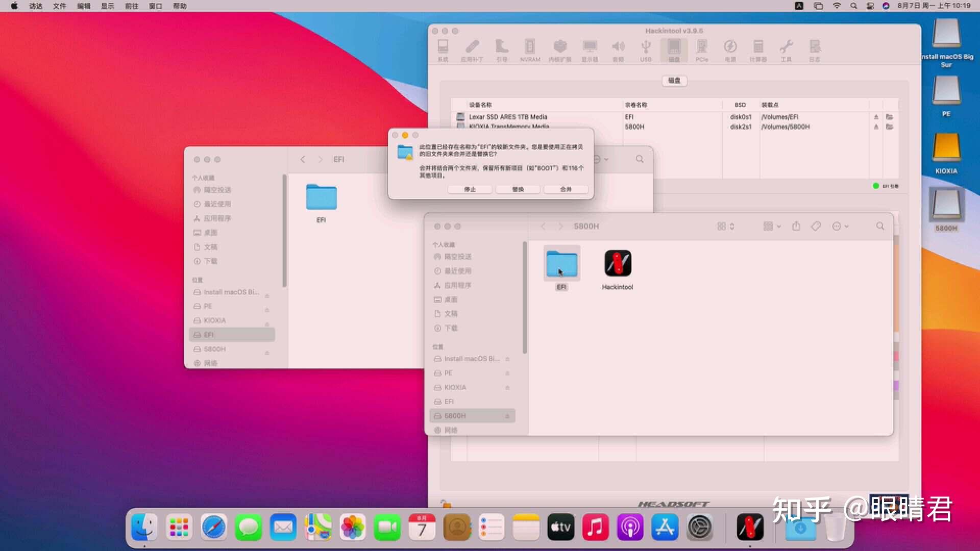Eject the 5800H volume in the Finder sidebar
The height and width of the screenshot is (551, 980).
(507, 416)
